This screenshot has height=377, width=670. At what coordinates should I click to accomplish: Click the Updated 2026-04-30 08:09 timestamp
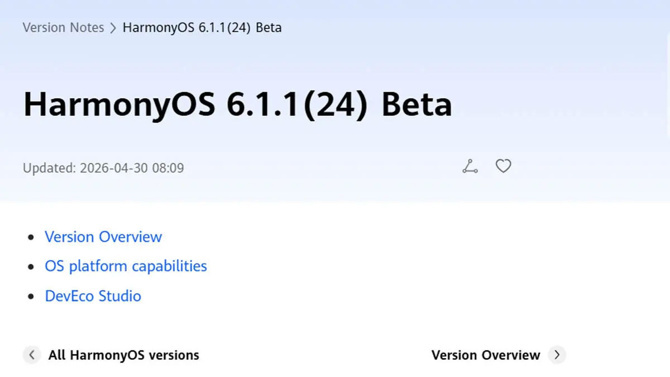103,168
